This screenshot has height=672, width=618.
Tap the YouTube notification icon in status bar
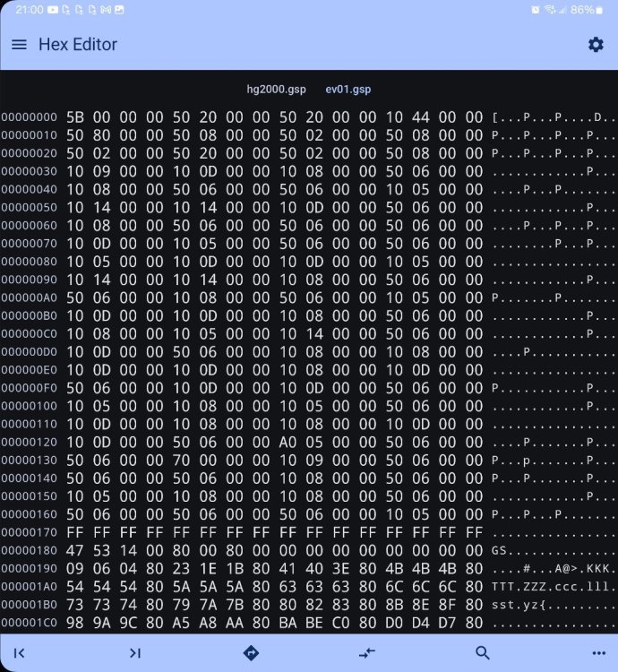53,10
